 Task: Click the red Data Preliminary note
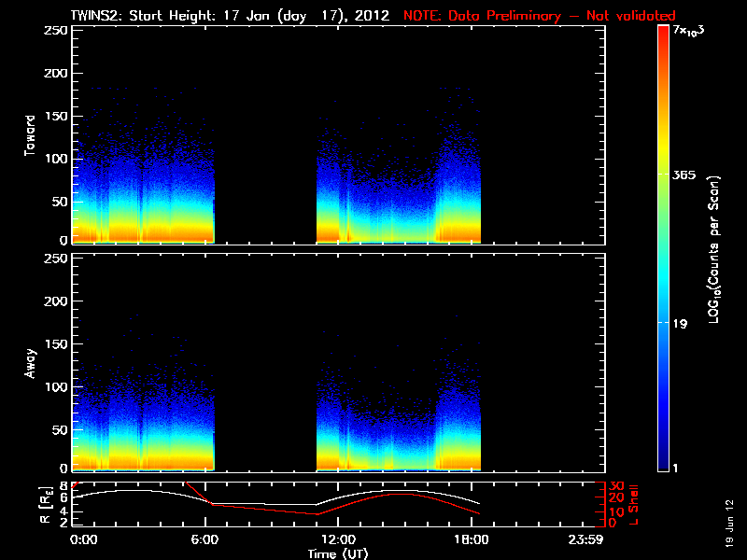[x=539, y=15]
